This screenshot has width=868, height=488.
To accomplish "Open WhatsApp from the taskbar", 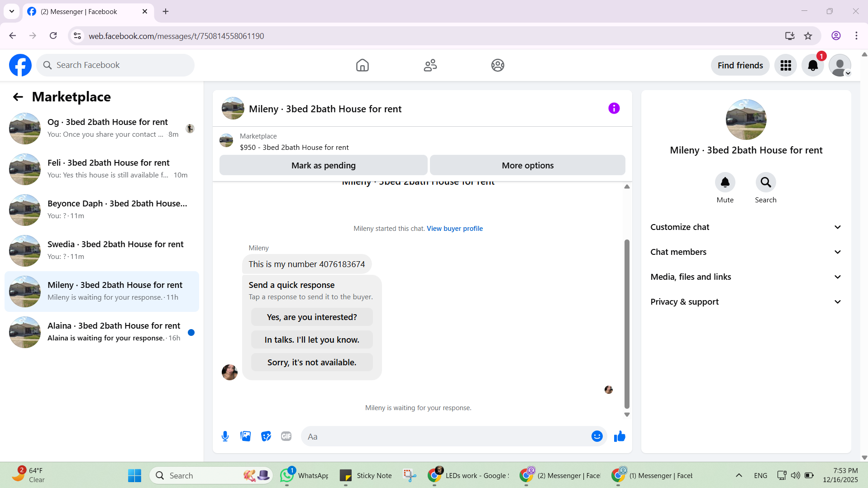I will point(304,475).
